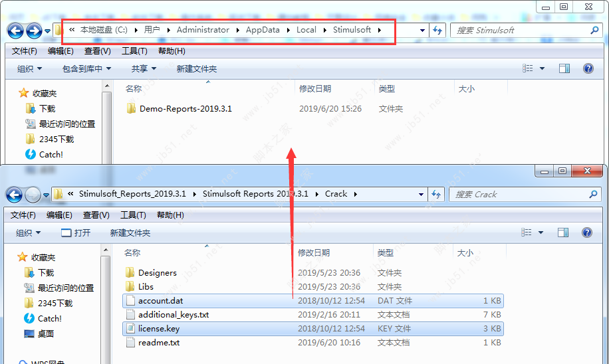Select the readme.txt file icon
Viewport: 609px width, 364px height.
click(x=130, y=342)
